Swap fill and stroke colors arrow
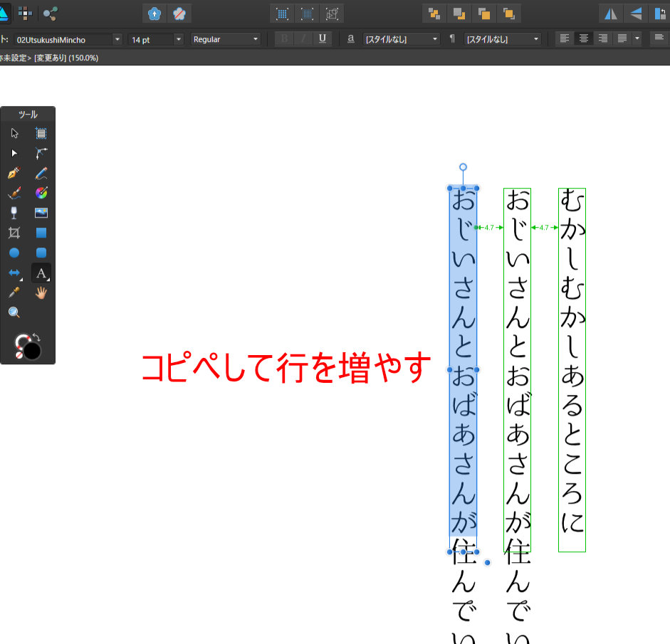670x644 pixels. click(x=36, y=338)
